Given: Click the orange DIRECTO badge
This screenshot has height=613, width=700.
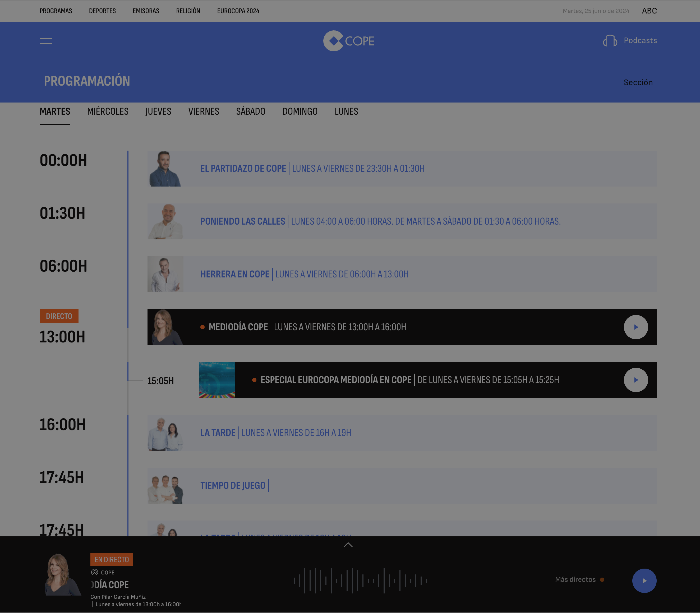Looking at the screenshot, I should tap(59, 316).
